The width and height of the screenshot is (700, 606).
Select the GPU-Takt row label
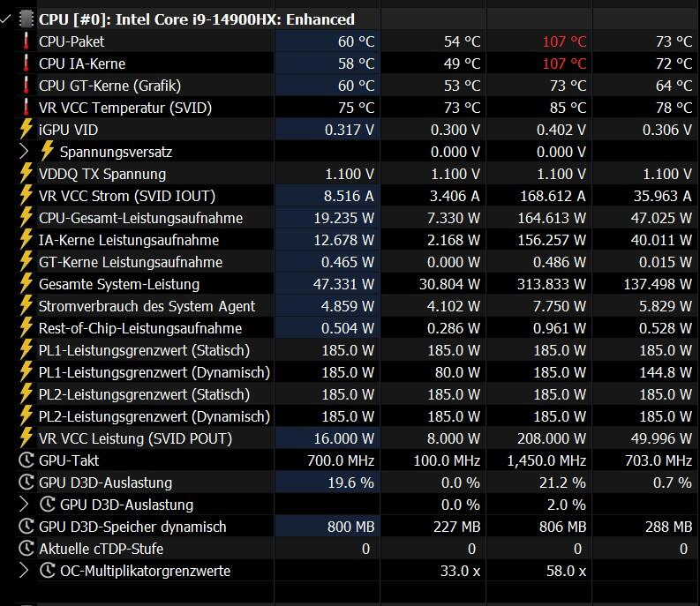(69, 460)
